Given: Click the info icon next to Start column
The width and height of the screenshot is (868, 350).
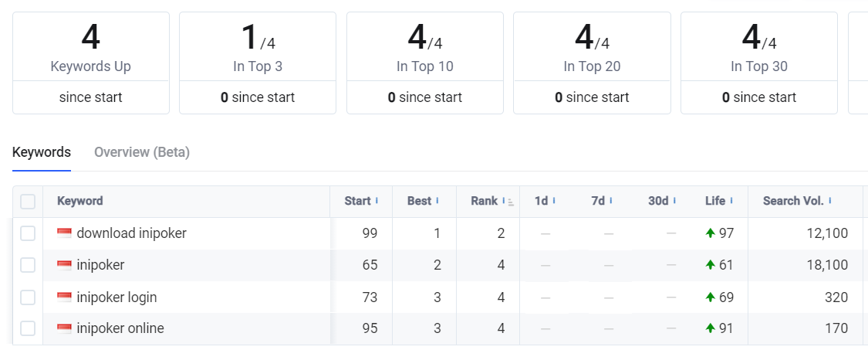Looking at the screenshot, I should click(x=377, y=201).
